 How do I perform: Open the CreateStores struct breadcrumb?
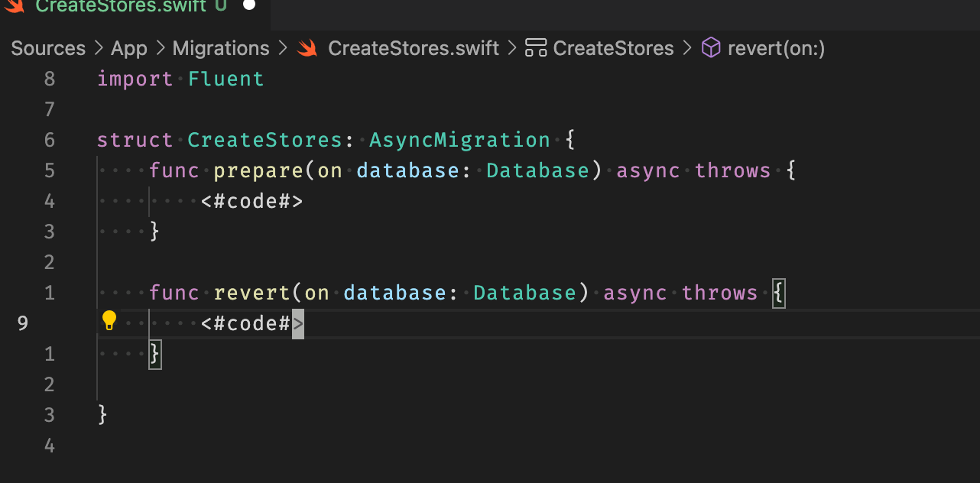coord(614,48)
